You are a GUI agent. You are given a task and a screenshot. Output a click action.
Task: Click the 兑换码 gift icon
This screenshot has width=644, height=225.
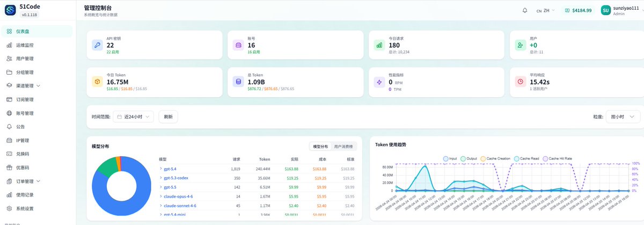[x=9, y=154]
